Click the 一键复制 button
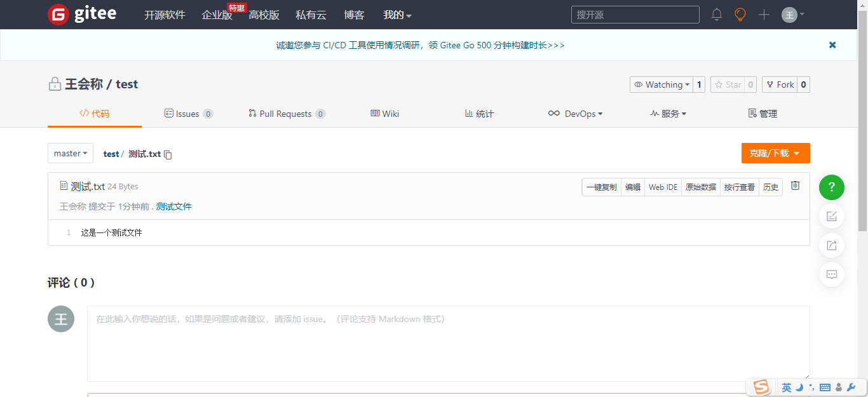Viewport: 868px width, 397px height. pyautogui.click(x=601, y=187)
